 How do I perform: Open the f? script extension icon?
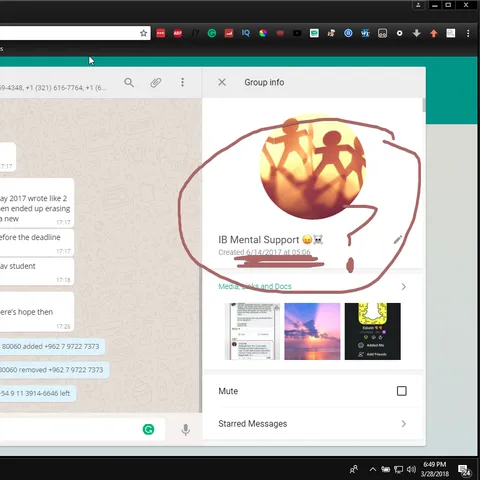point(195,33)
